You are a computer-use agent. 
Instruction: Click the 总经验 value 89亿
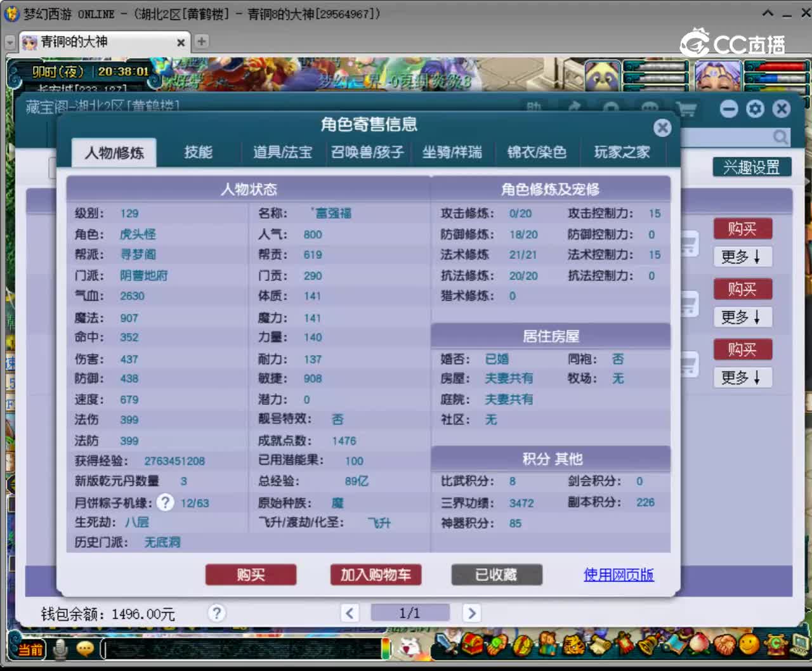[x=357, y=481]
